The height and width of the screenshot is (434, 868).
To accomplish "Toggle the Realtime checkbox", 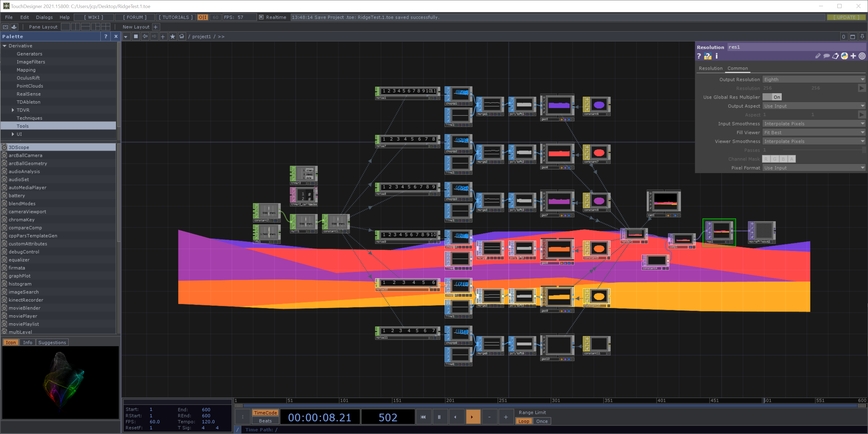I will 261,17.
